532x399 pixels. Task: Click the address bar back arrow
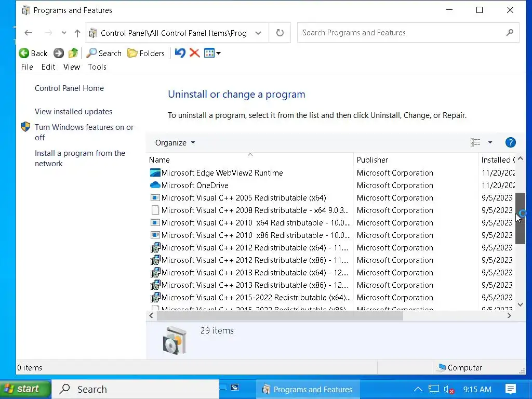(29, 33)
